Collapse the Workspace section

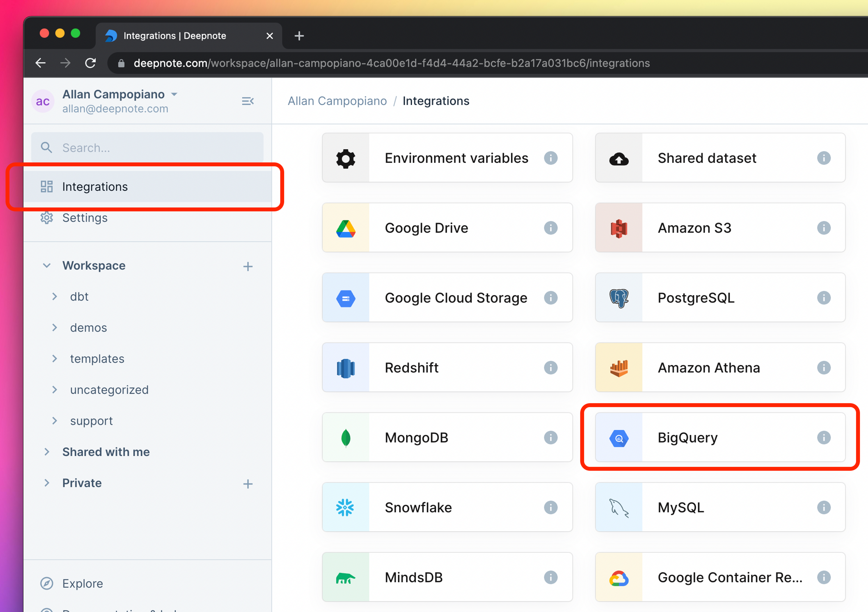(x=47, y=266)
